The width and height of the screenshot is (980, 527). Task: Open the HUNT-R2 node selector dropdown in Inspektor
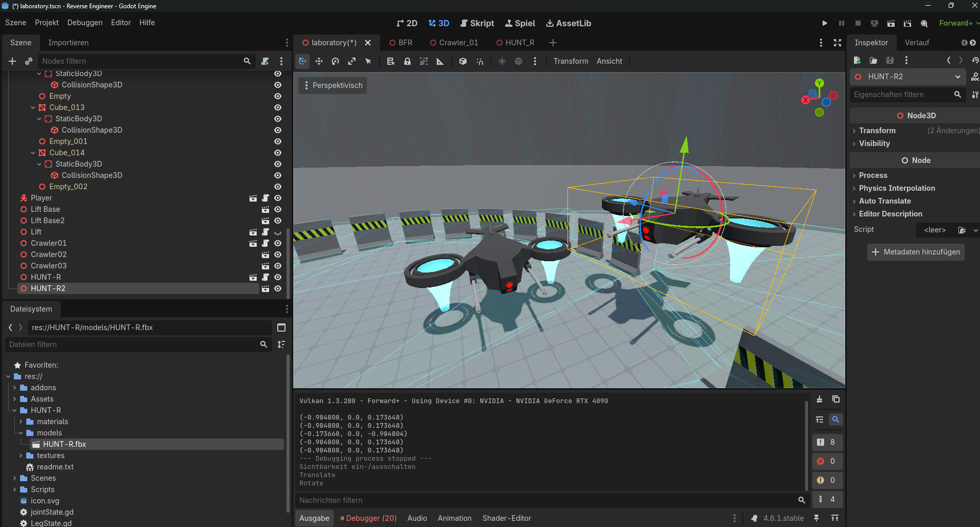tap(907, 77)
